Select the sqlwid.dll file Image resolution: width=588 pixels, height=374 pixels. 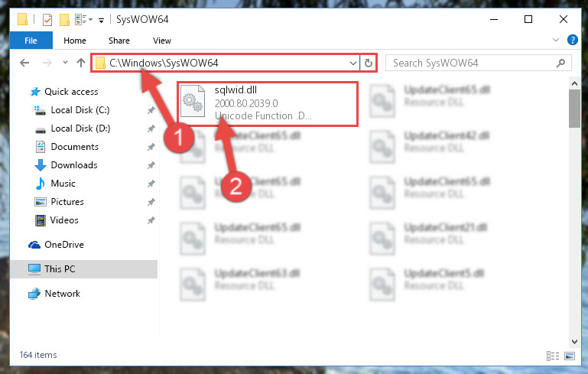(268, 104)
